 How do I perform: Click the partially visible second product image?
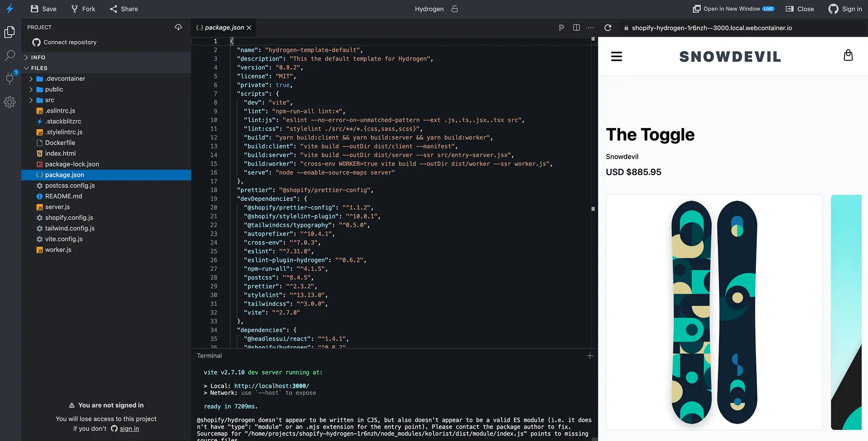[846, 312]
